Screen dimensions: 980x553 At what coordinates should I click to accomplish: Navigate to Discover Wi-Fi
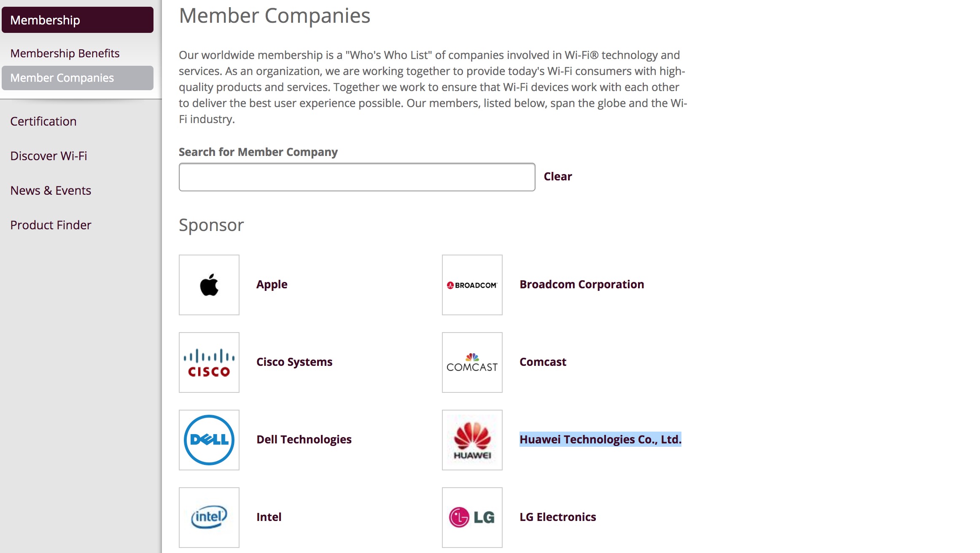(x=48, y=156)
